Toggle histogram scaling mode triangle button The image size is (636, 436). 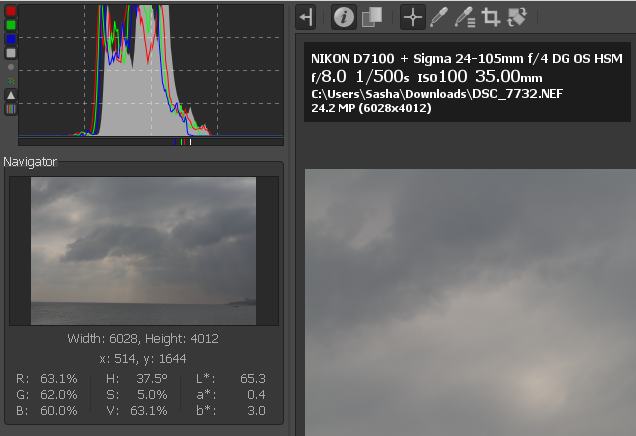coord(11,95)
